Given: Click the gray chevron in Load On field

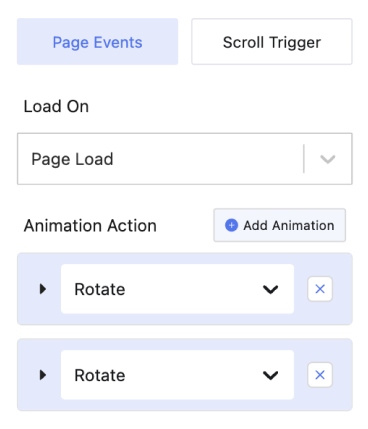Looking at the screenshot, I should coord(327,159).
